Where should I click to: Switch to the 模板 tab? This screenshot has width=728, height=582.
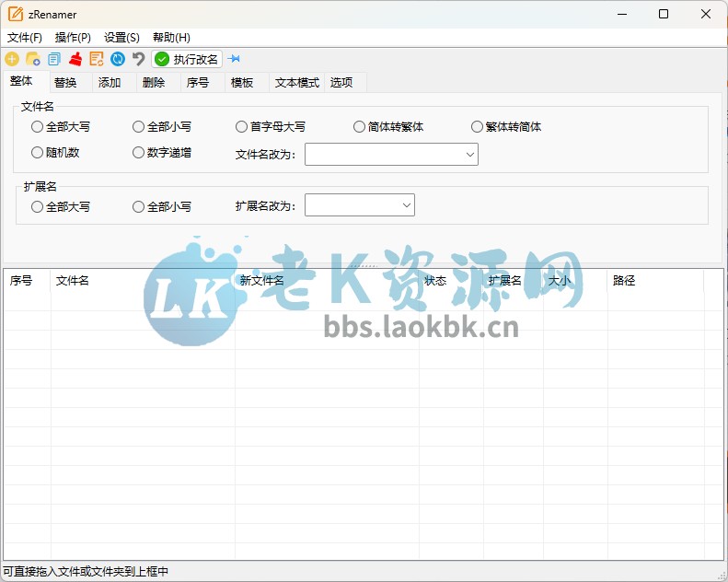click(x=247, y=82)
